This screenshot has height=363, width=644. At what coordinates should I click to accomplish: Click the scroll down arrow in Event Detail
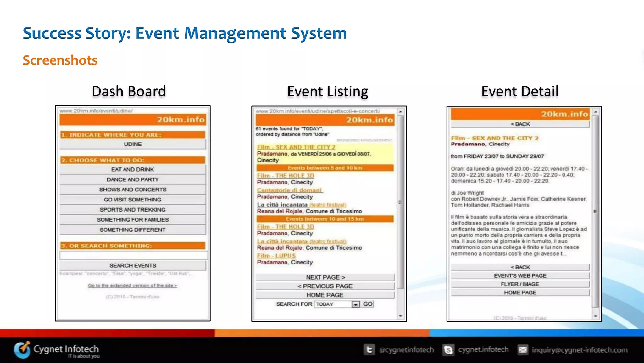595,316
